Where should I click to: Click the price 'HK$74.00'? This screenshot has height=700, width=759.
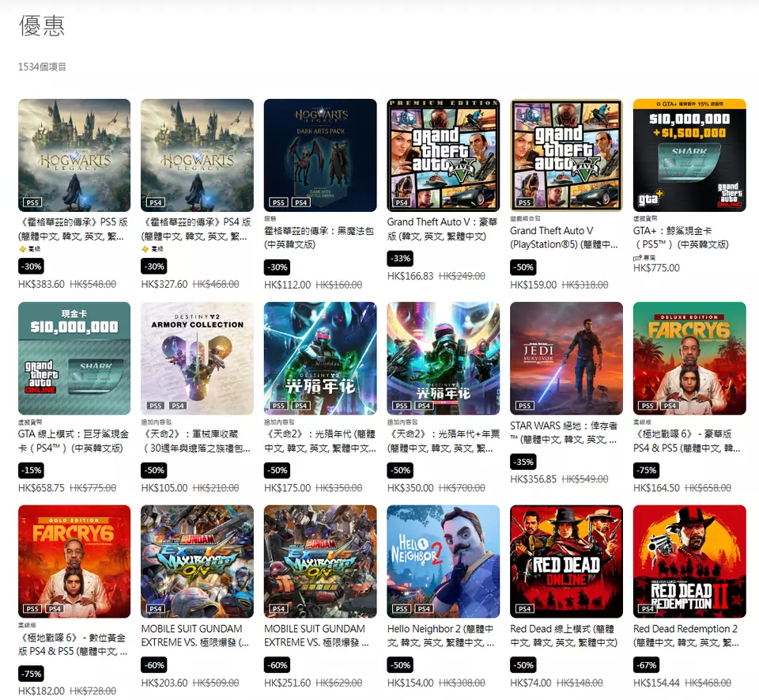[x=531, y=683]
